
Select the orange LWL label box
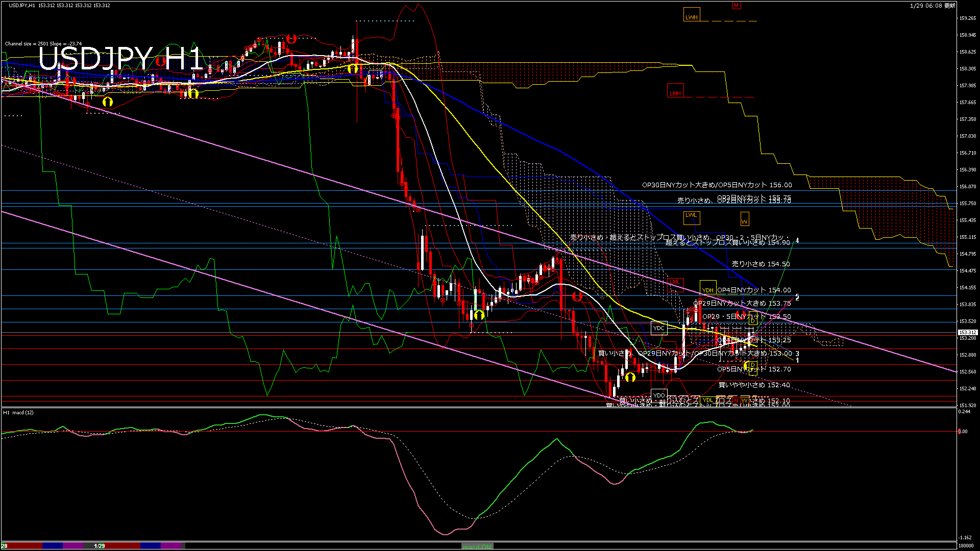[x=692, y=217]
